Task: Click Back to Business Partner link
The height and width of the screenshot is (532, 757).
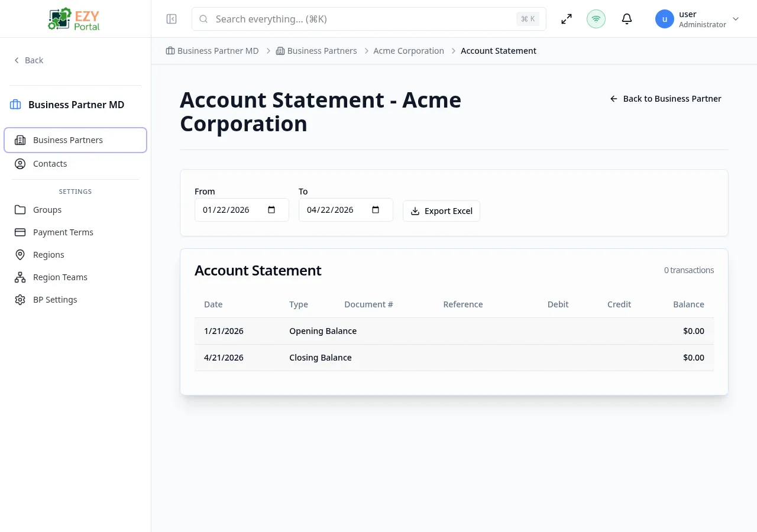Action: pyautogui.click(x=665, y=99)
